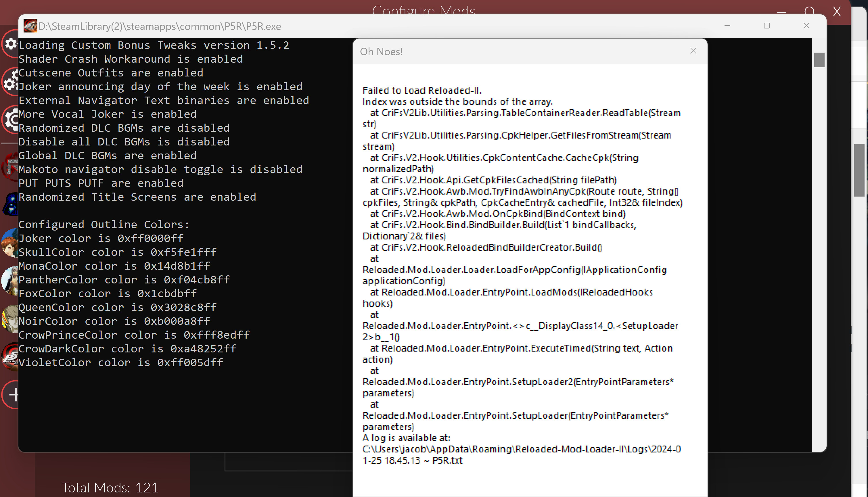The width and height of the screenshot is (868, 497).
Task: Select the grey-haired character application icon
Action: click(x=9, y=281)
